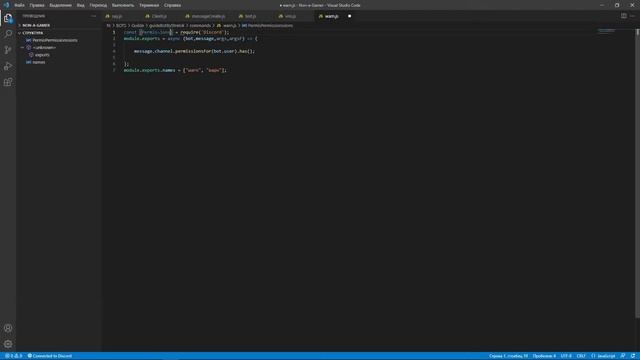
Task: Click the unsaved dot on warn.js tab
Action: coord(349,16)
